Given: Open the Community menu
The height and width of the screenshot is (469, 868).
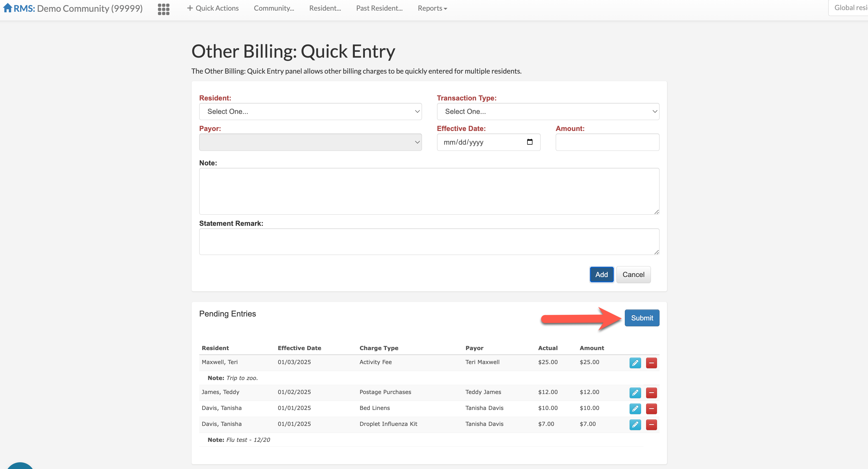Looking at the screenshot, I should (x=274, y=8).
